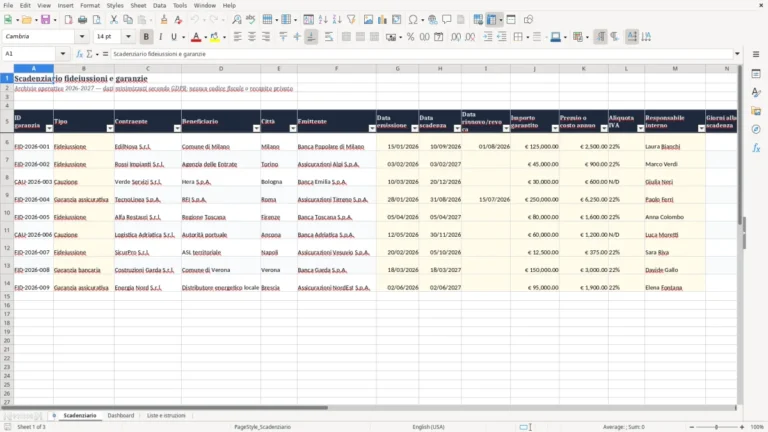Open the Beneficiario column filter dropdown
This screenshot has height=432, width=768.
coord(256,128)
